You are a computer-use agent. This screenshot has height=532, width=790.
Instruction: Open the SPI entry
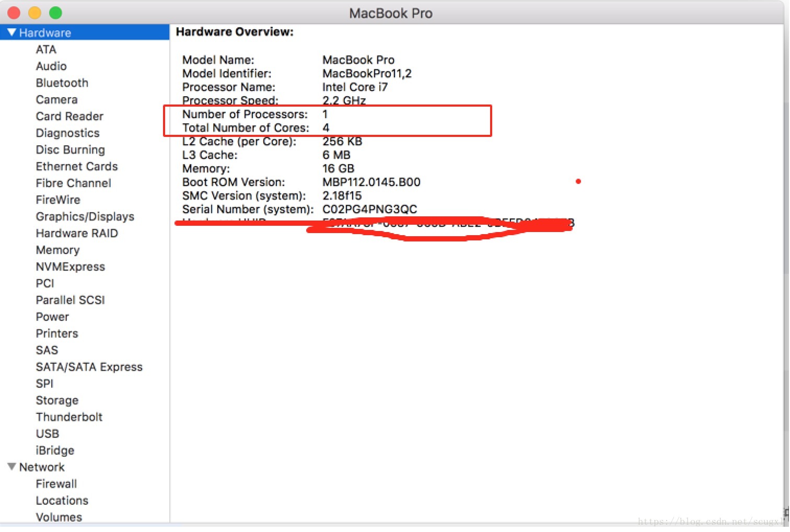(45, 384)
